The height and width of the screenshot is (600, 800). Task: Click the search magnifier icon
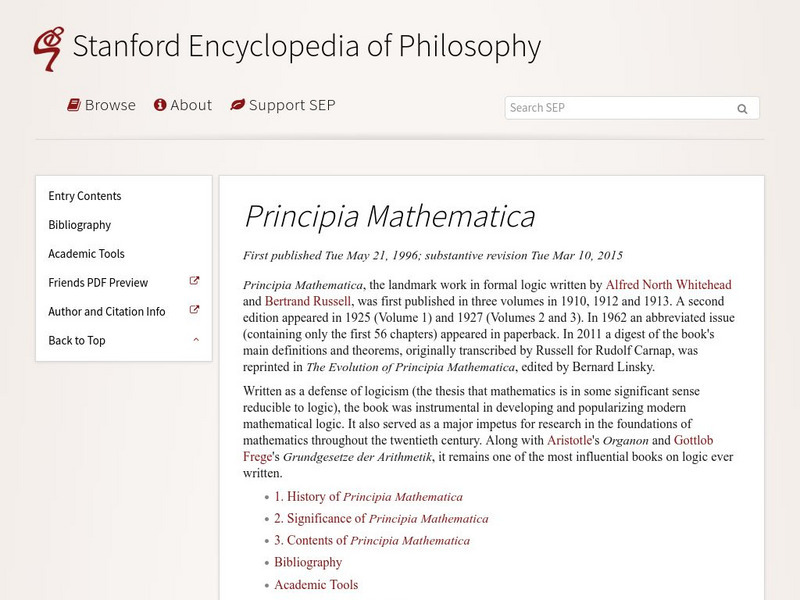[742, 109]
